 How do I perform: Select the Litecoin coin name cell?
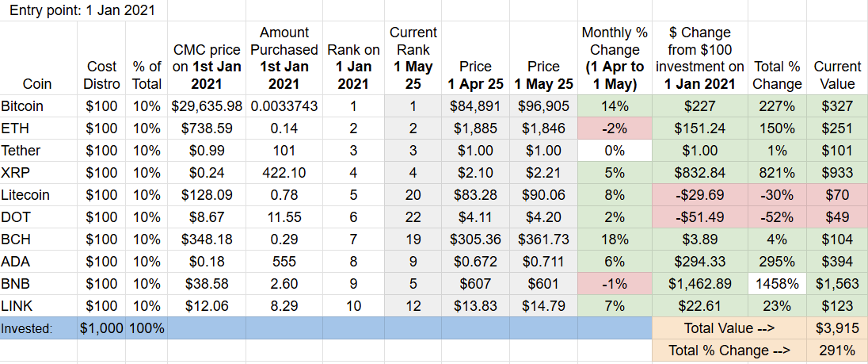[x=39, y=194]
